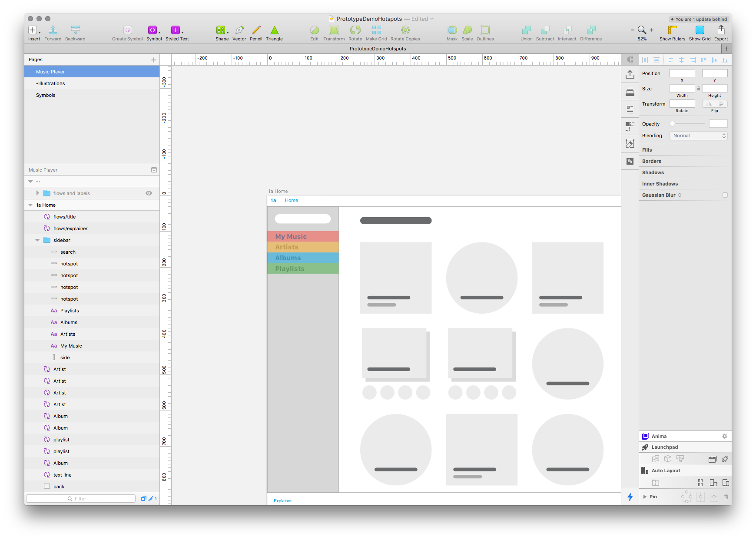Open the Rotate Copies tool
This screenshot has width=756, height=540.
405,30
